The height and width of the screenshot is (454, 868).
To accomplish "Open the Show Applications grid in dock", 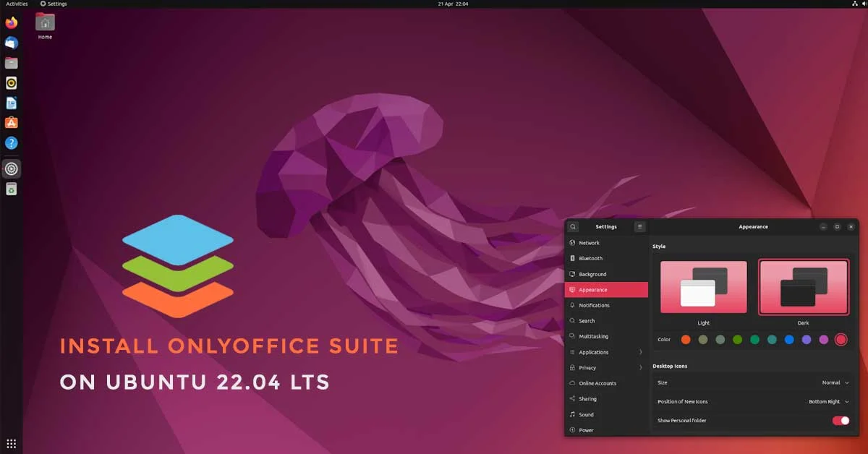I will tap(11, 443).
